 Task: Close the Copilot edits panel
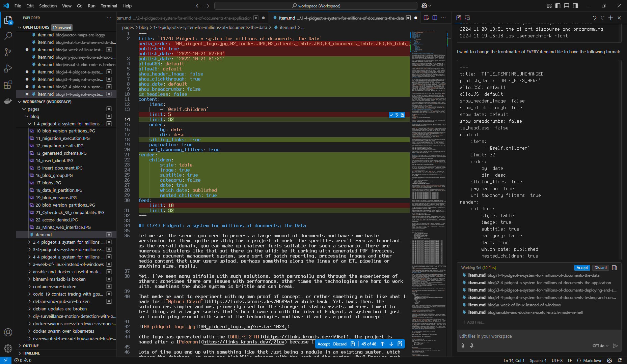coord(619,18)
